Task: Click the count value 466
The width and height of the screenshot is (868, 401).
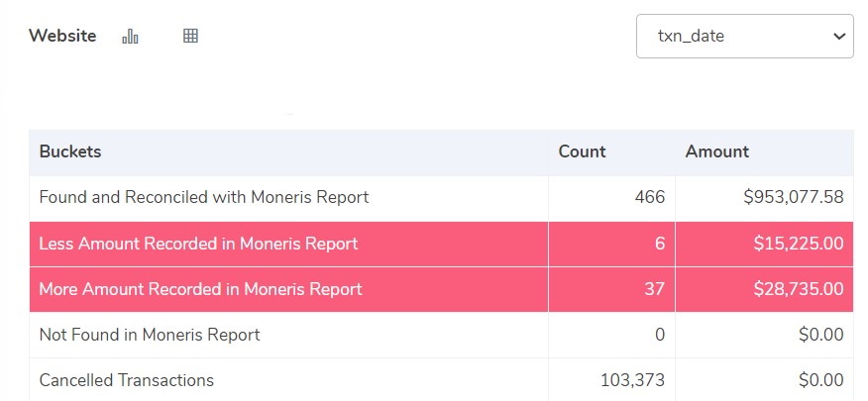Action: [649, 197]
